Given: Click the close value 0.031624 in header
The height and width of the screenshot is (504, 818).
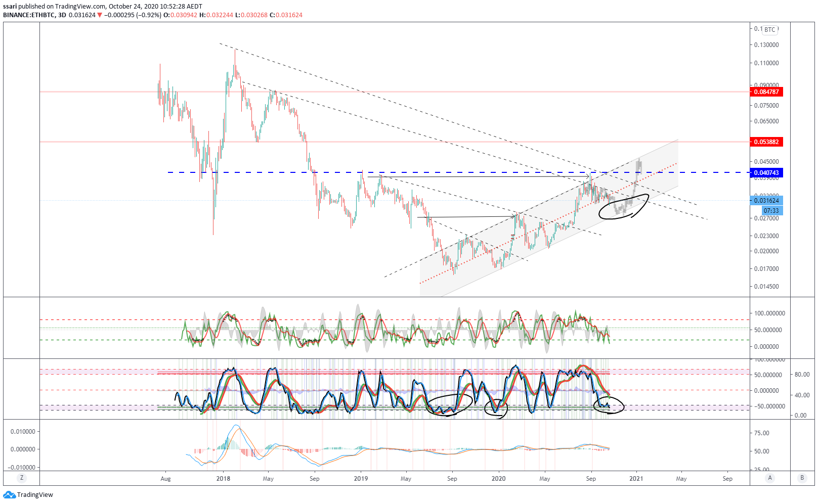Looking at the screenshot, I should pyautogui.click(x=289, y=15).
